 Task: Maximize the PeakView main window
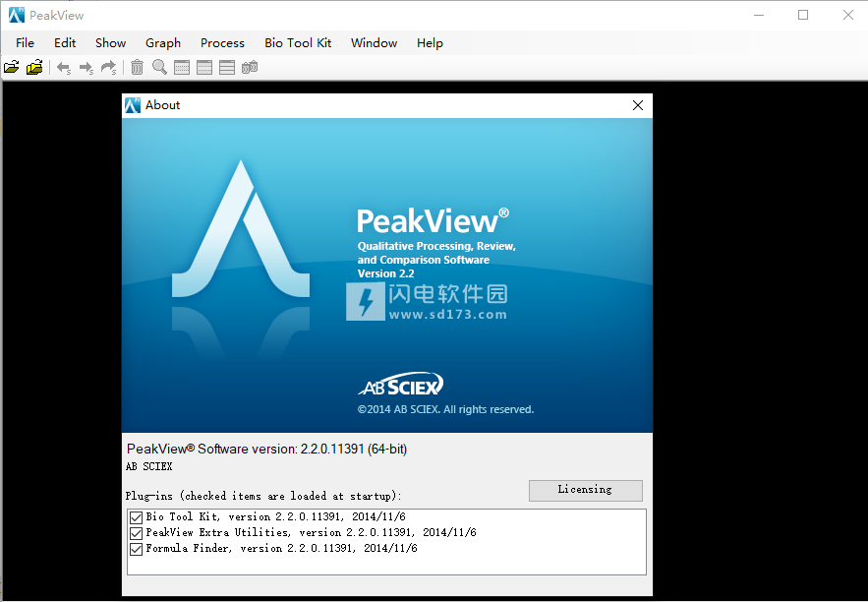[x=803, y=15]
